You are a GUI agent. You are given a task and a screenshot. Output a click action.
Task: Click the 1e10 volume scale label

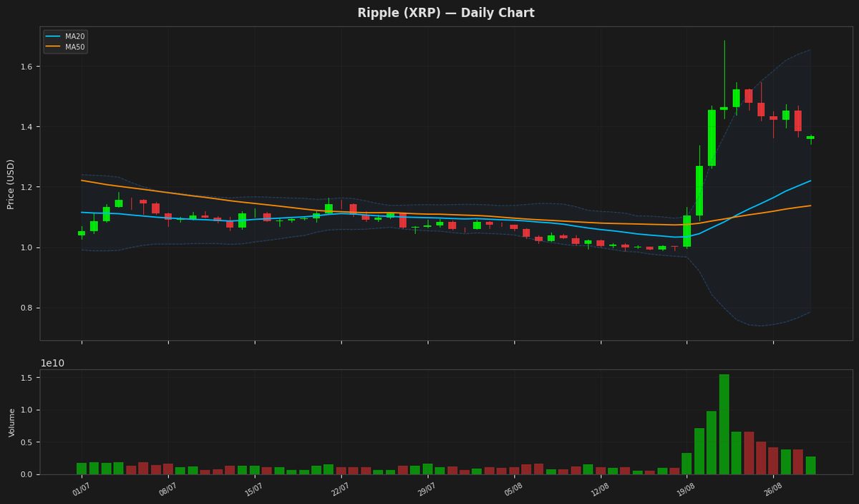[x=52, y=363]
